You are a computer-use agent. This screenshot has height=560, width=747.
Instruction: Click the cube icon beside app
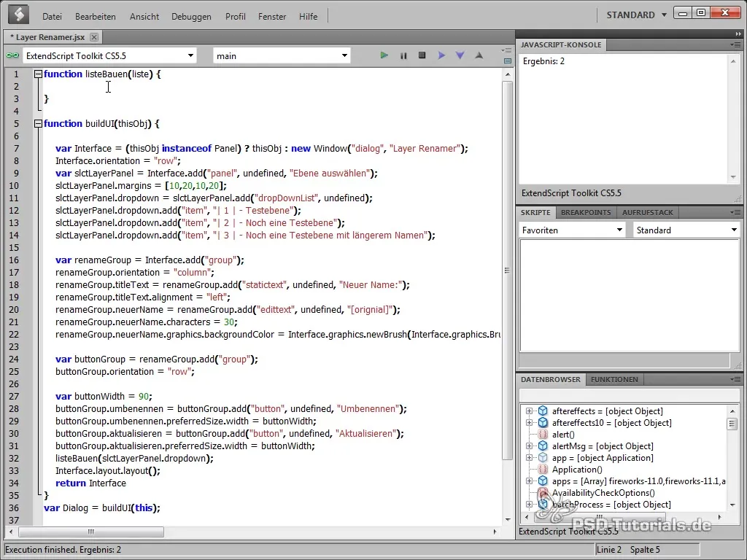click(x=543, y=458)
